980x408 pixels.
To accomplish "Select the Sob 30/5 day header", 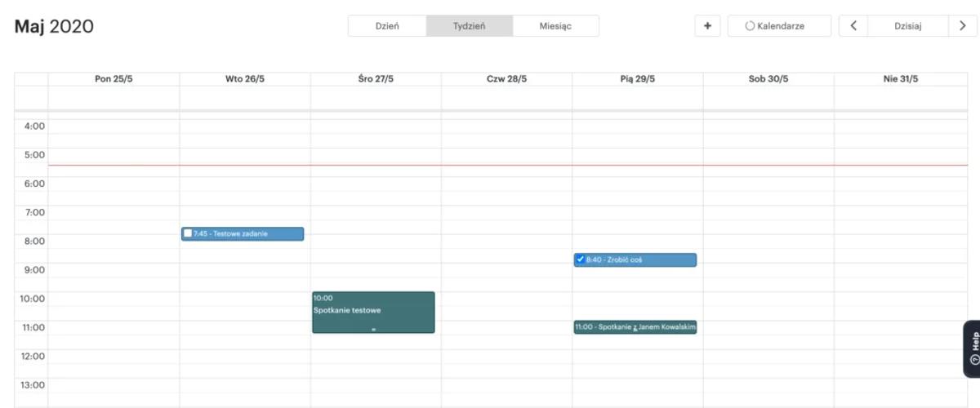I will (768, 79).
